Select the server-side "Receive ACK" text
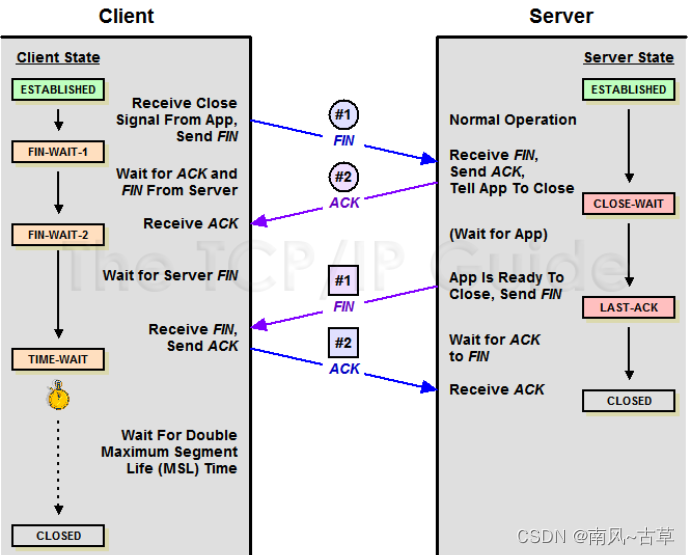The image size is (690, 555). click(x=497, y=390)
